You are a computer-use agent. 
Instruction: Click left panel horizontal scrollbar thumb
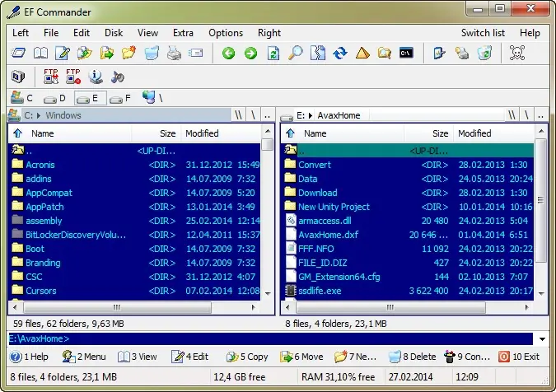(x=117, y=307)
